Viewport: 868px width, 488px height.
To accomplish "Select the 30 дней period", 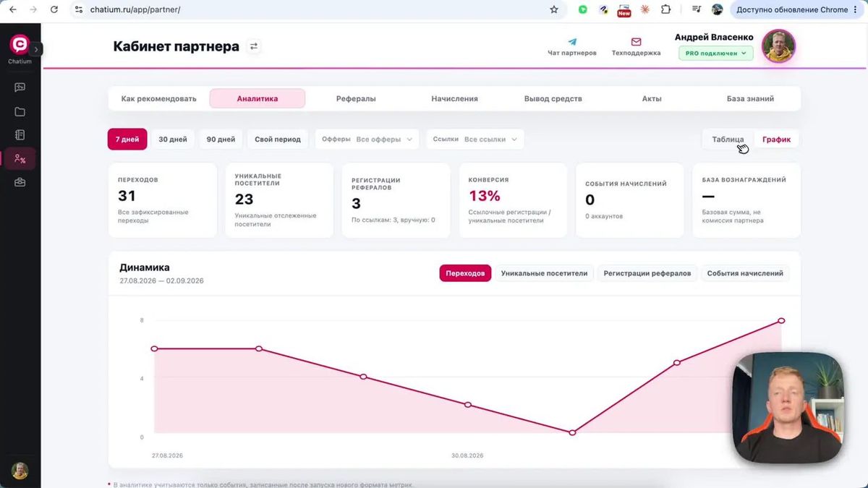I will coord(173,140).
